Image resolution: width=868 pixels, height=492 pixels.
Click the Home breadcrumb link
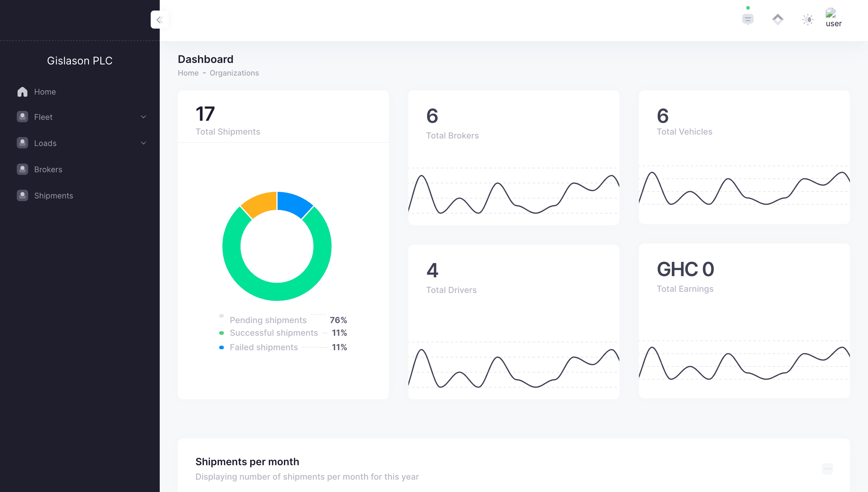[188, 73]
